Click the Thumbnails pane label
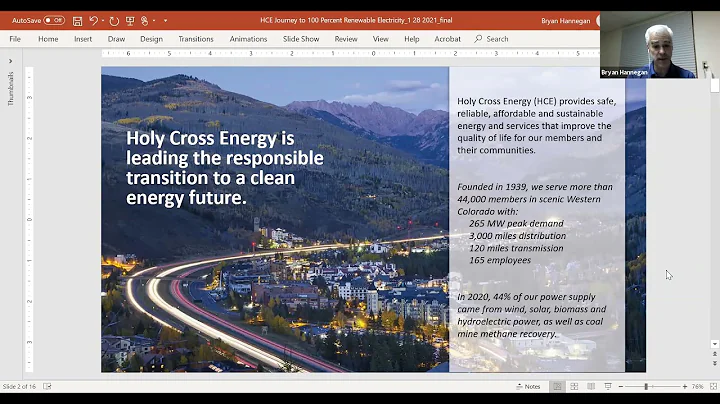Screen dimensions: 720x404 pos(11,89)
